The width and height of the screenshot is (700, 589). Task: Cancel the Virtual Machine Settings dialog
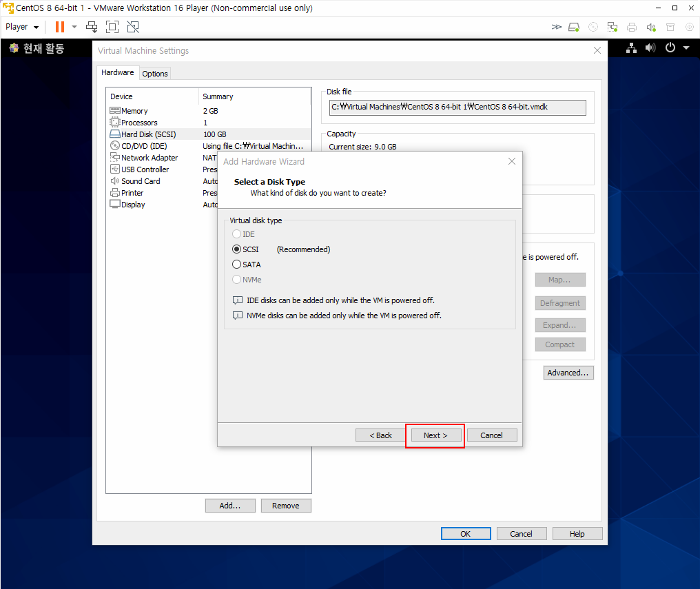[522, 534]
